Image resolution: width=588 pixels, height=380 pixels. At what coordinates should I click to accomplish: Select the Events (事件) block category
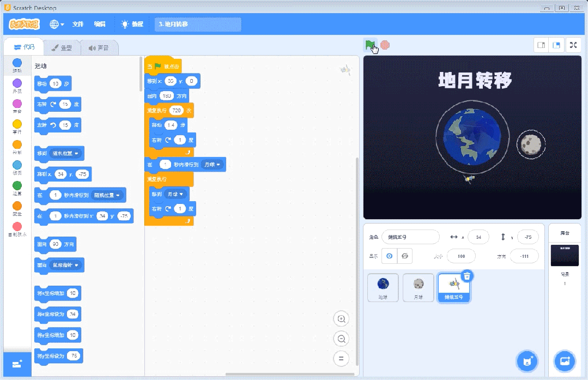(x=16, y=126)
